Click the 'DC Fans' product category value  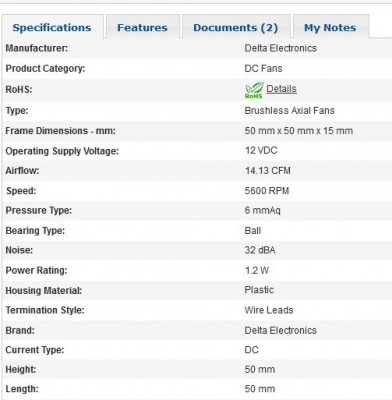(x=263, y=68)
